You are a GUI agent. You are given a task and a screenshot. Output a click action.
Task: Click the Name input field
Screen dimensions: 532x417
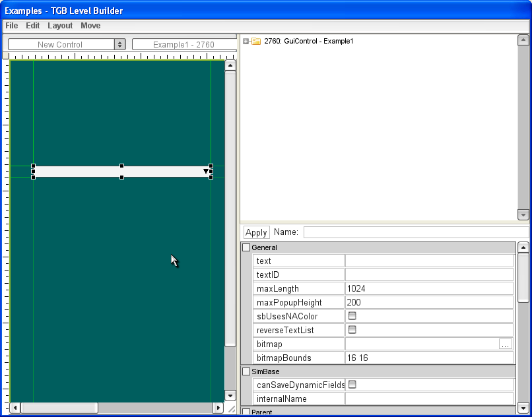coord(416,232)
